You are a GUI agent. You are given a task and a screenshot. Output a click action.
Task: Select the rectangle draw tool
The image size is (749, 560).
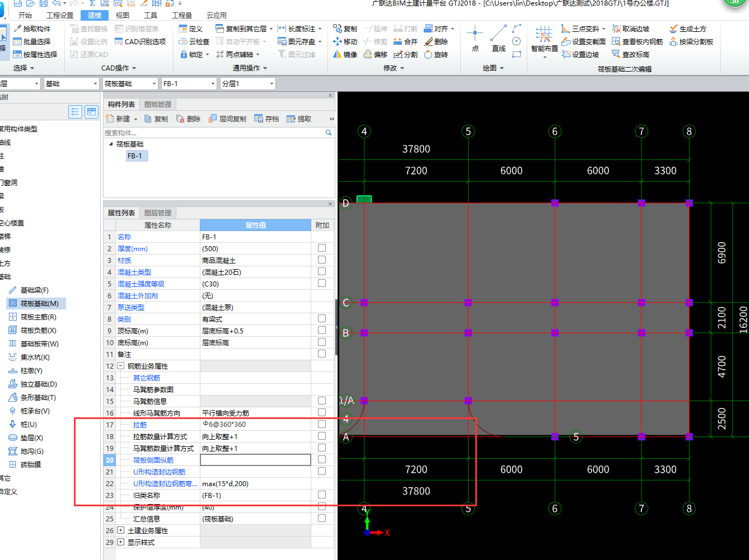tap(517, 54)
